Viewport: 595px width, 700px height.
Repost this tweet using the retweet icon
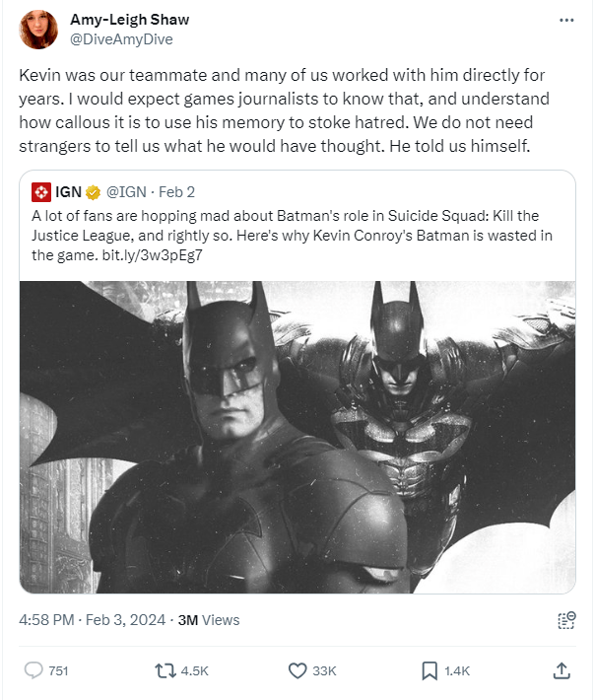pyautogui.click(x=166, y=670)
